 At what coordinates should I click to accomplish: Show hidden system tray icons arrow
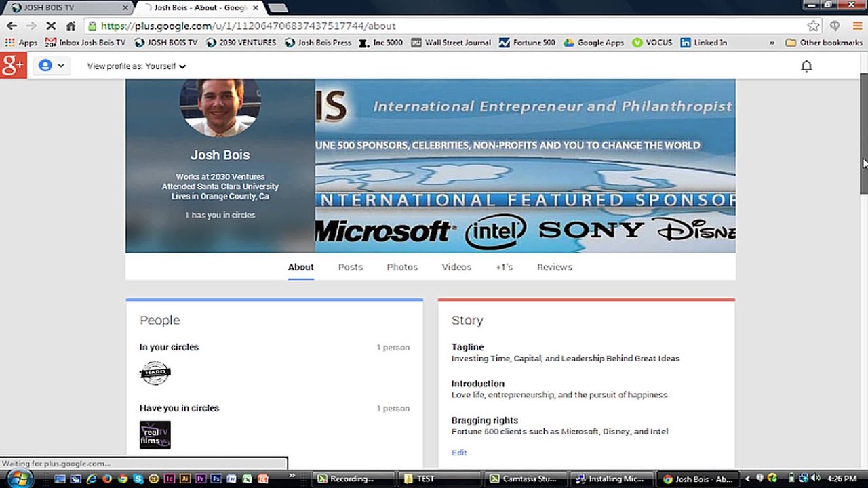point(747,479)
